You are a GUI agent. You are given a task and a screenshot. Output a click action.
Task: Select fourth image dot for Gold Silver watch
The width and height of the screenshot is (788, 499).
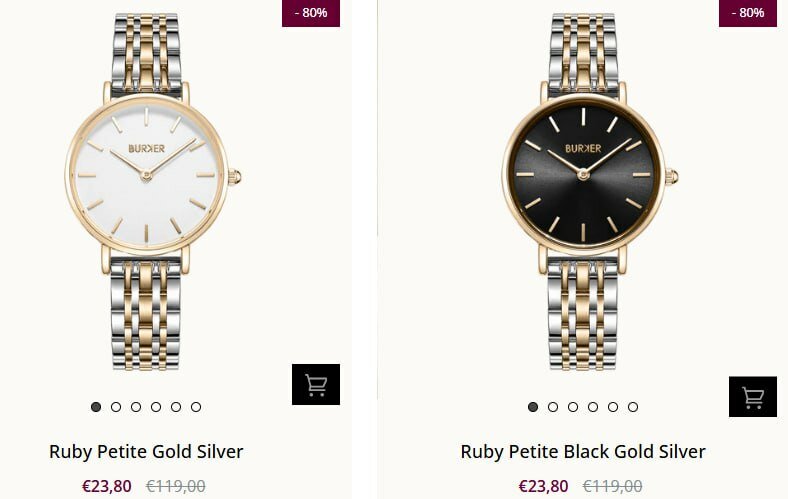(x=156, y=407)
